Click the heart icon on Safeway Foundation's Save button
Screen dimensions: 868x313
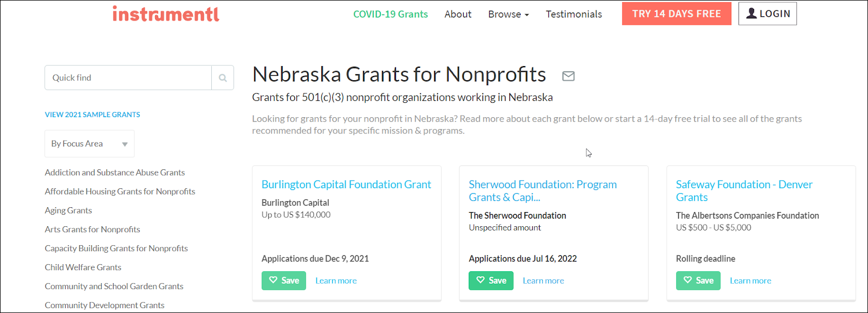pos(688,280)
